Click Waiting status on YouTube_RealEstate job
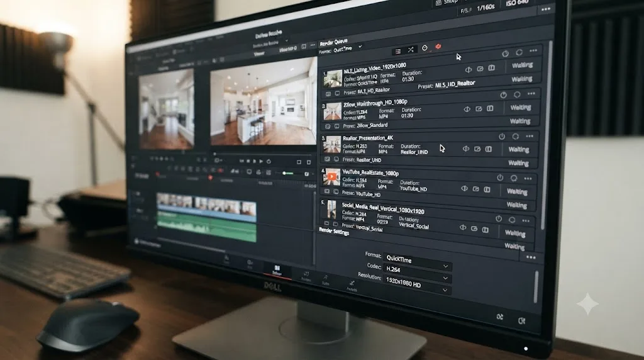Screen dimensions: 644x360 (517, 191)
